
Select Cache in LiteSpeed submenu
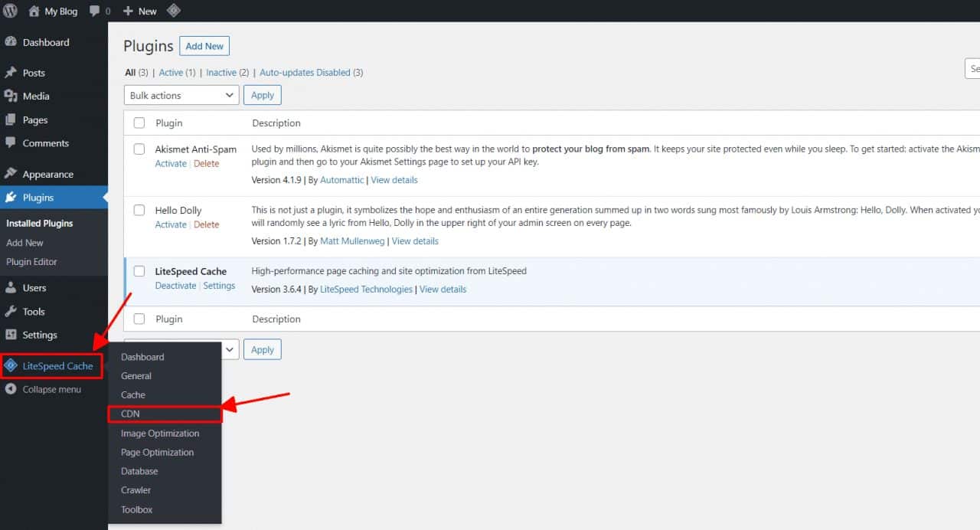[133, 394]
